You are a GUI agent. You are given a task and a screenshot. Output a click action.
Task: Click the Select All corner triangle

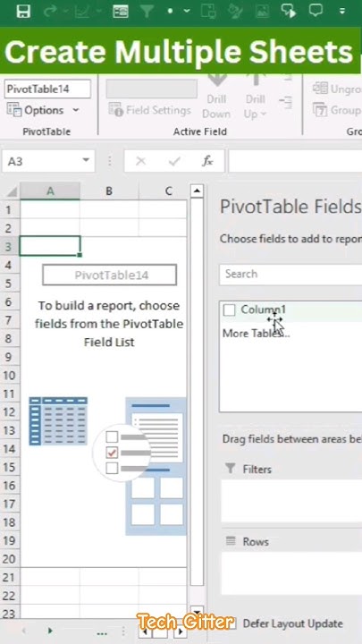coord(12,191)
